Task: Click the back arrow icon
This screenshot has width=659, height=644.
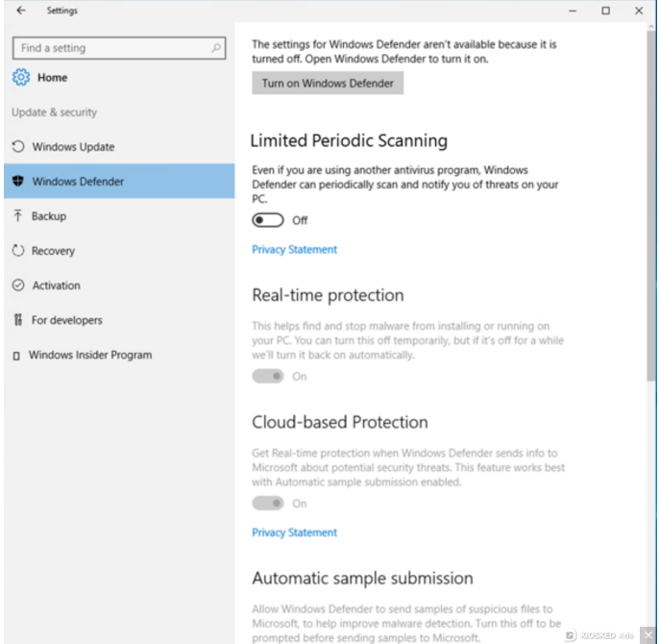Action: click(21, 12)
